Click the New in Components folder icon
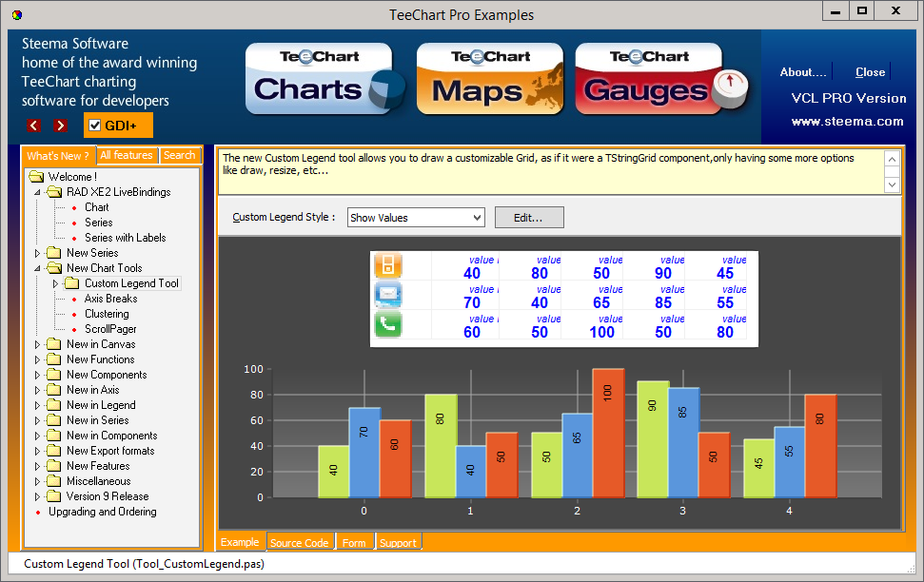924x582 pixels. (x=53, y=436)
